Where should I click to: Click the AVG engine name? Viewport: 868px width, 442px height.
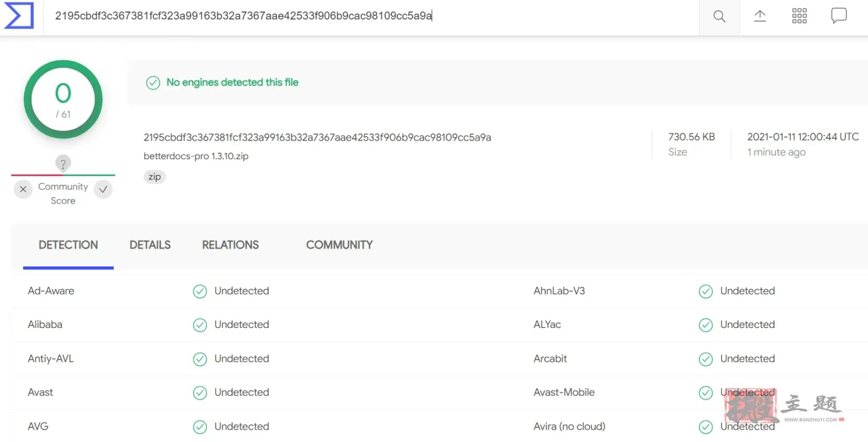[x=38, y=426]
